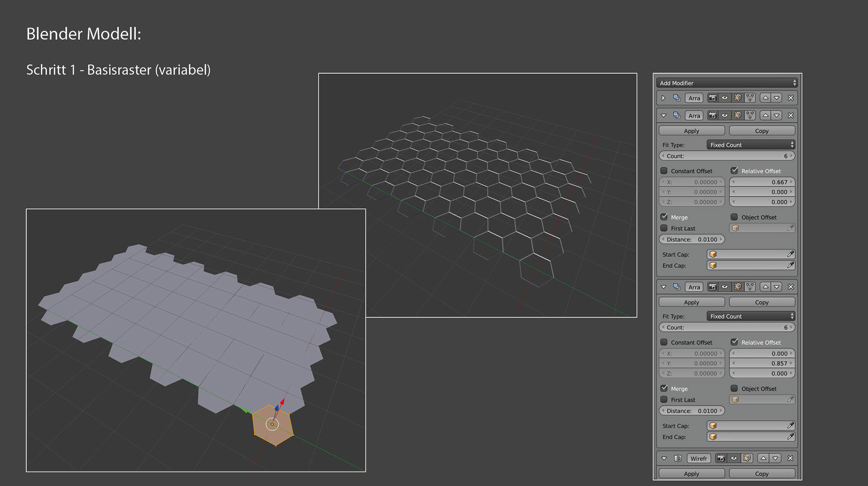The width and height of the screenshot is (868, 486).
Task: Disable Relative Offset on the 0.857 Array
Action: [734, 342]
